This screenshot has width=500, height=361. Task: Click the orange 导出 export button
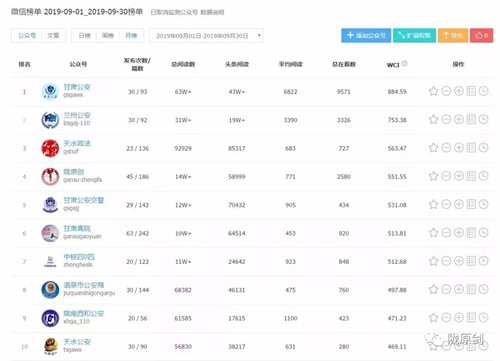tap(453, 35)
